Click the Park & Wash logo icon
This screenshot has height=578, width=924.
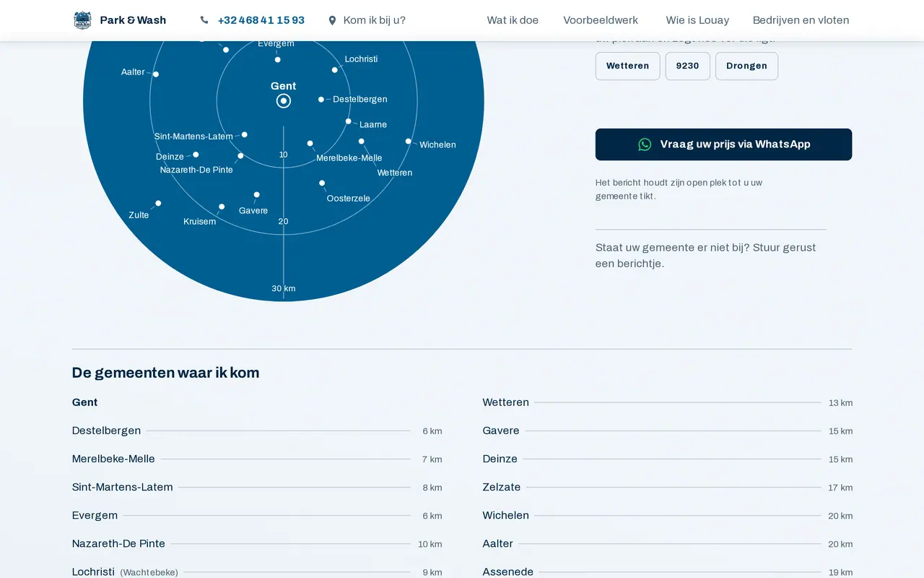coord(82,20)
